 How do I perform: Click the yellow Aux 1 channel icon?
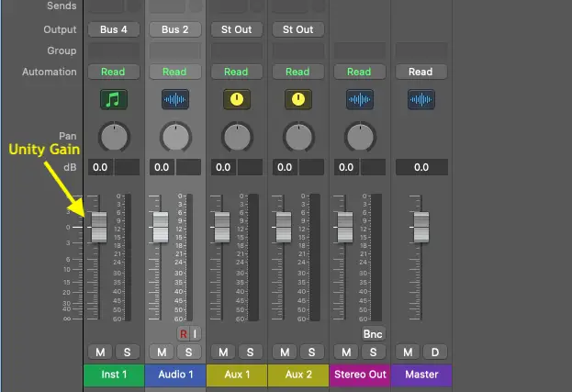tap(236, 99)
